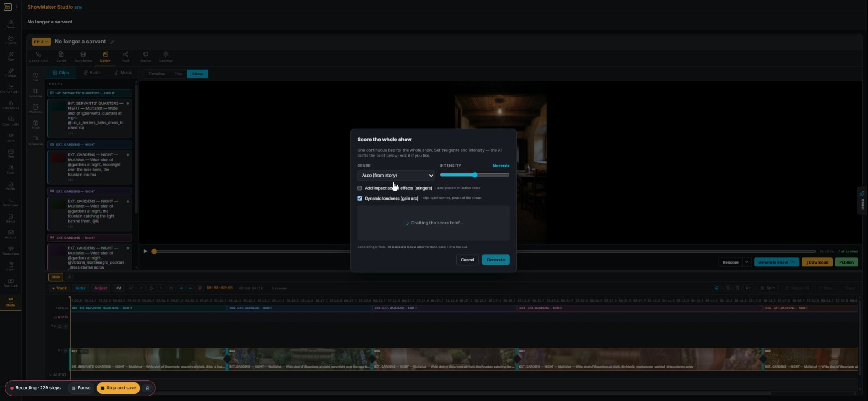This screenshot has height=401, width=868.
Task: Toggle the lock on track V1
Action: (x=66, y=350)
